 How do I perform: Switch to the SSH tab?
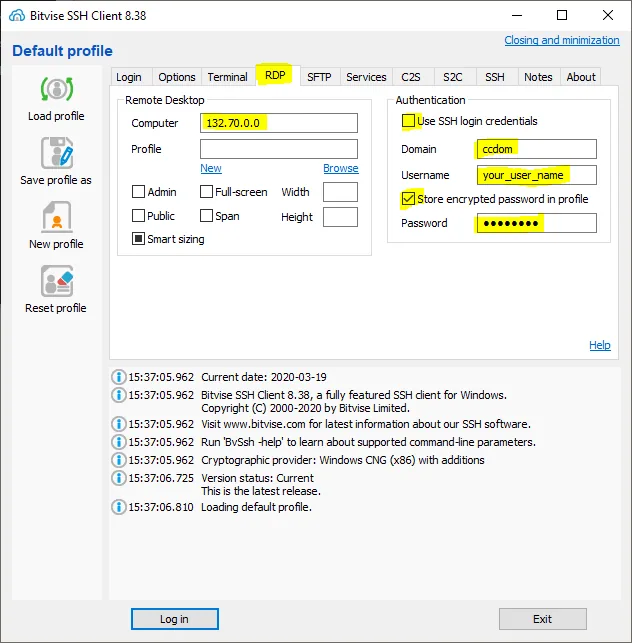point(495,77)
